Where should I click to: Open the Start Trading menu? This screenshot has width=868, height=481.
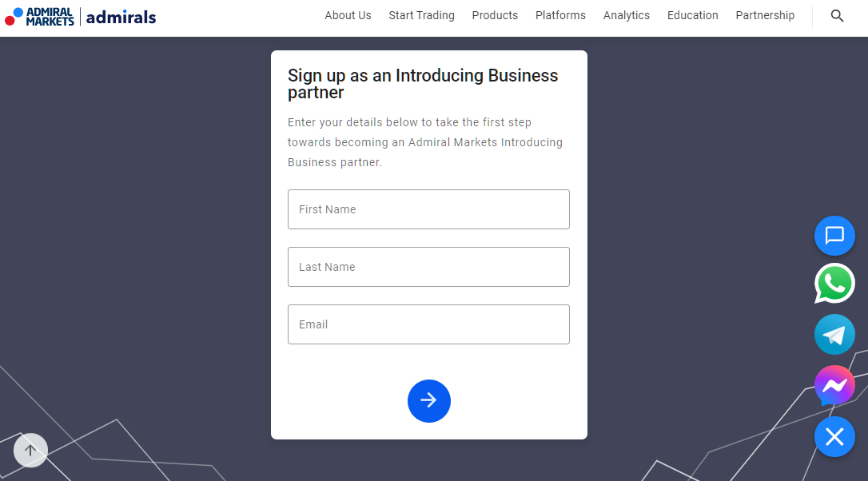421,15
